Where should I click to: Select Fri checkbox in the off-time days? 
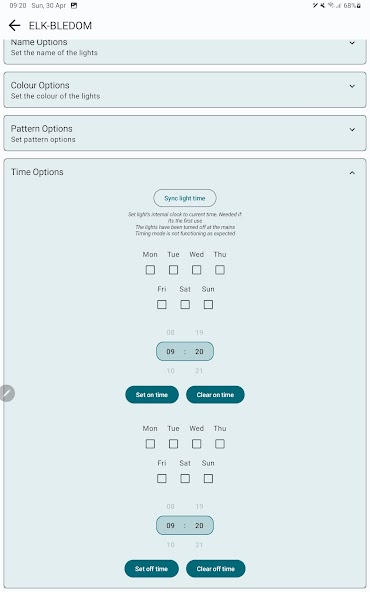[x=162, y=478]
